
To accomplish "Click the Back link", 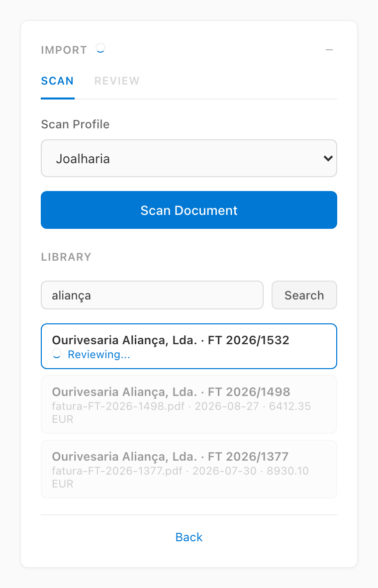I will click(x=189, y=537).
